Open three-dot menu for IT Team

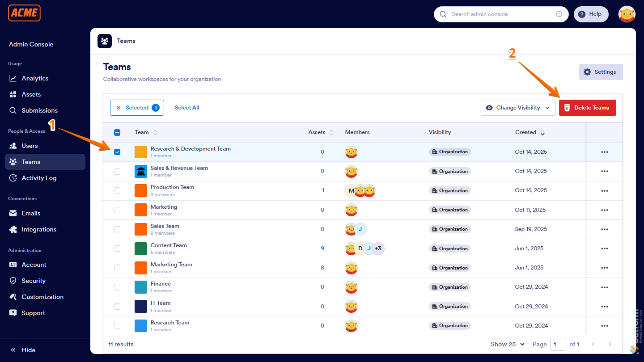(x=605, y=307)
